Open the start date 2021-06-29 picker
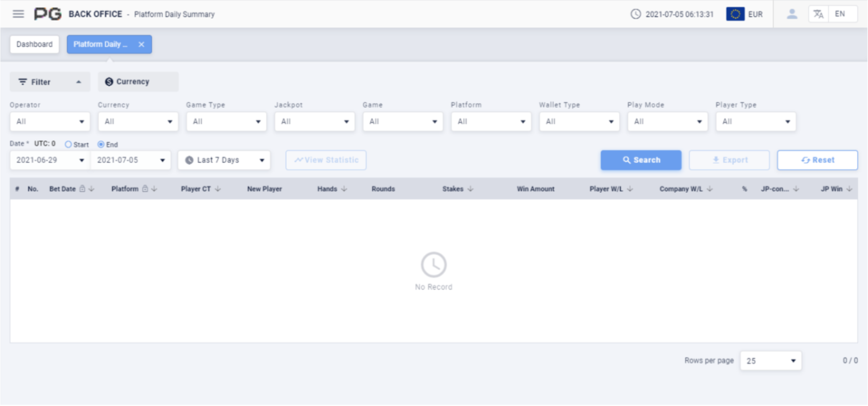 point(50,160)
